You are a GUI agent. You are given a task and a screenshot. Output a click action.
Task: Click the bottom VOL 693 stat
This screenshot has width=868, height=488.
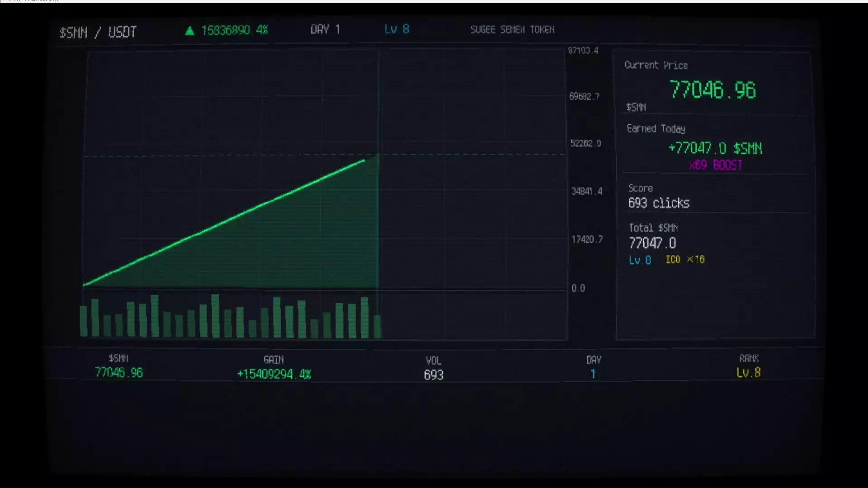[x=434, y=375]
